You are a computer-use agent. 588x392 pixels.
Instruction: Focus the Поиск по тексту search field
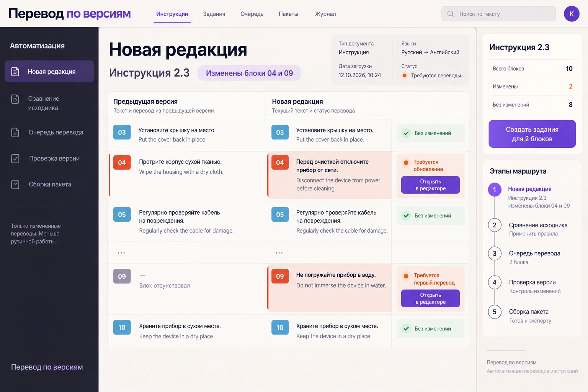[x=498, y=14]
